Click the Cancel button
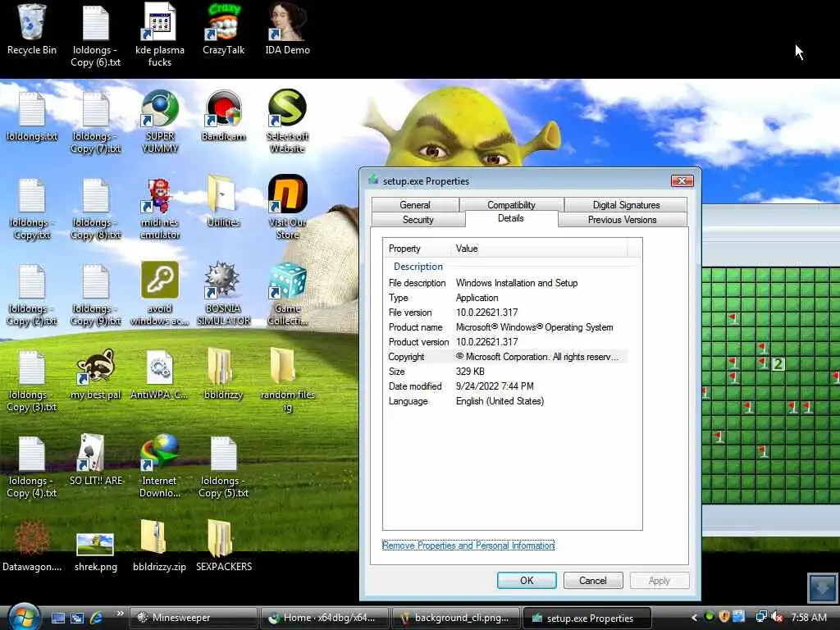 (x=592, y=580)
